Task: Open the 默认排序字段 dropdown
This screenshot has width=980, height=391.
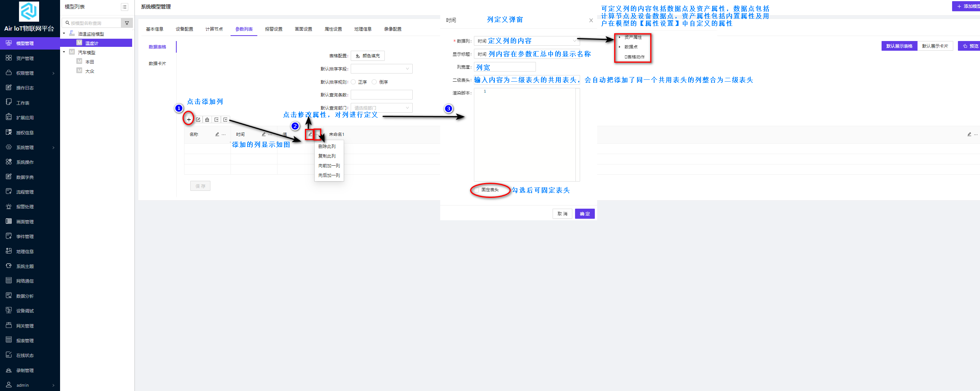Action: (382, 69)
